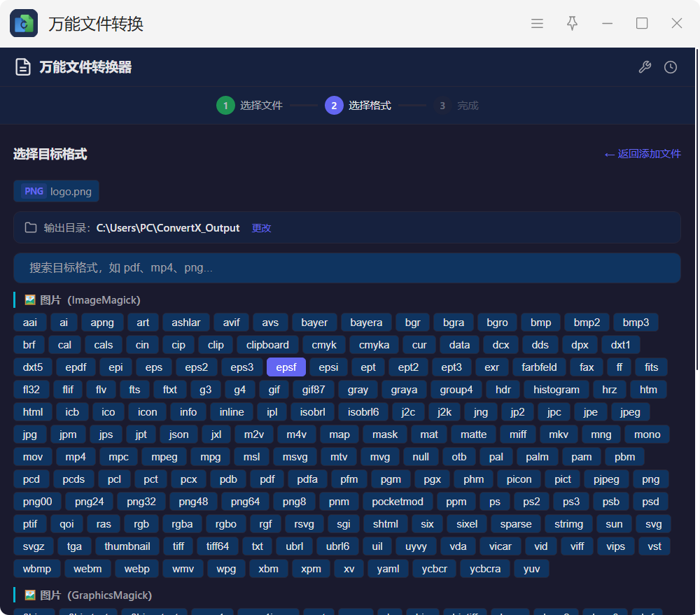This screenshot has height=615, width=700.
Task: Choose the jpeg format
Action: tap(630, 412)
